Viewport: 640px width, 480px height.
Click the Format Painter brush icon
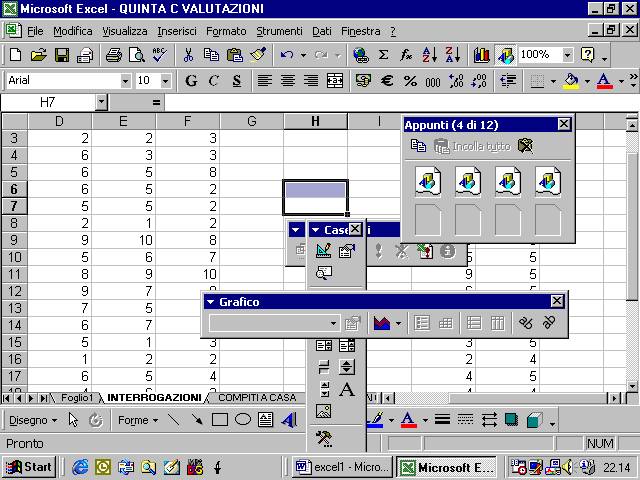click(258, 55)
